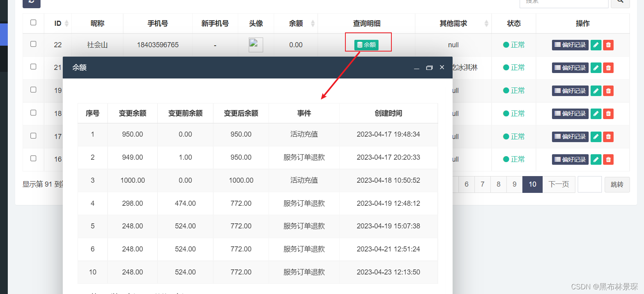Image resolution: width=644 pixels, height=294 pixels.
Task: Click the 变更后余额 column header in the dialog
Action: click(241, 113)
